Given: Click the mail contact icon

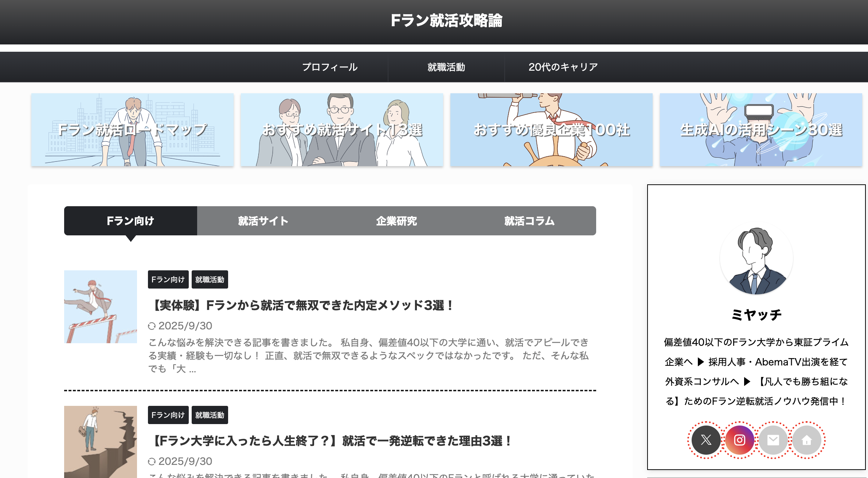Looking at the screenshot, I should (x=773, y=440).
